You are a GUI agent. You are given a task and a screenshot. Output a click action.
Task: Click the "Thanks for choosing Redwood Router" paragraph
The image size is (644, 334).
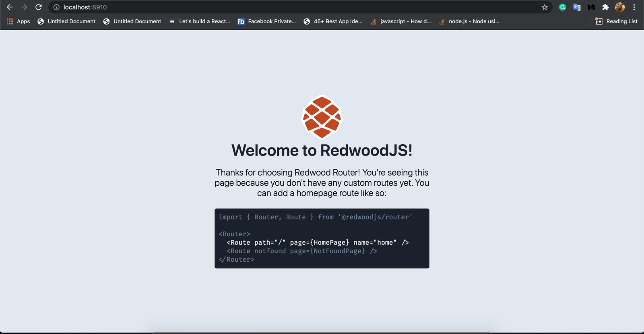point(322,183)
